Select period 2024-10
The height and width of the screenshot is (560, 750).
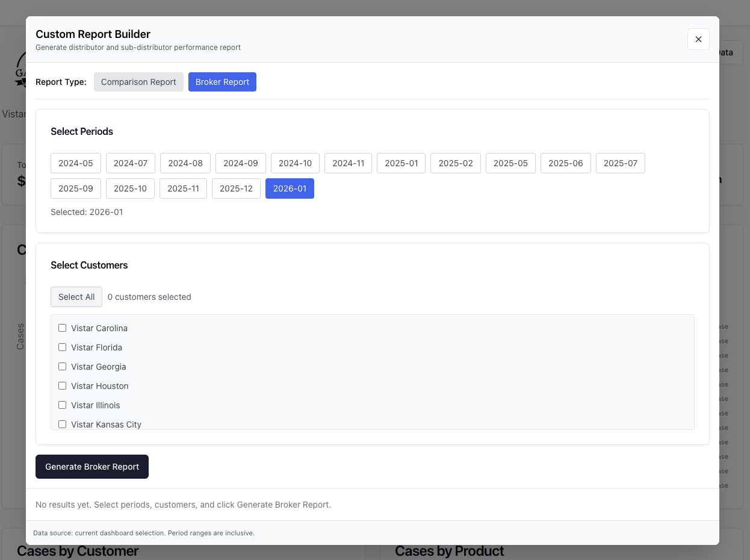point(295,163)
